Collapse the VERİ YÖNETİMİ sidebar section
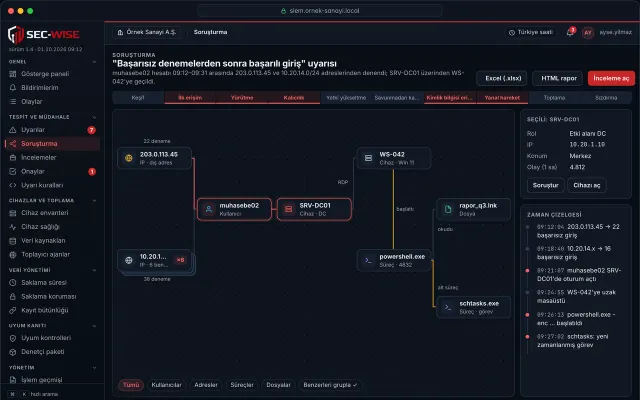Screen dimensions: 640x400 94,270
